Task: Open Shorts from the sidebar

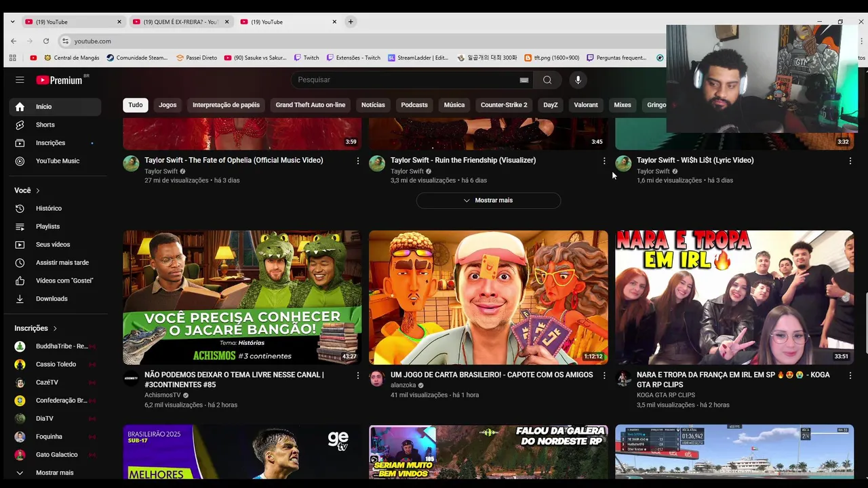Action: click(56, 125)
